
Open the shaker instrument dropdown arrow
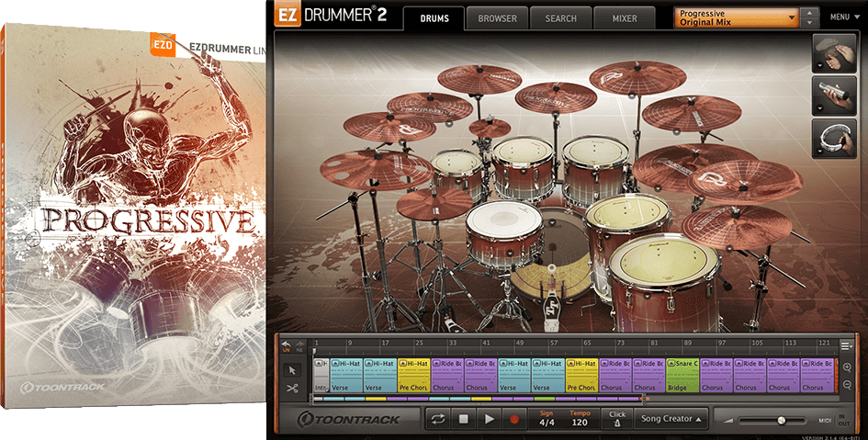(x=818, y=108)
